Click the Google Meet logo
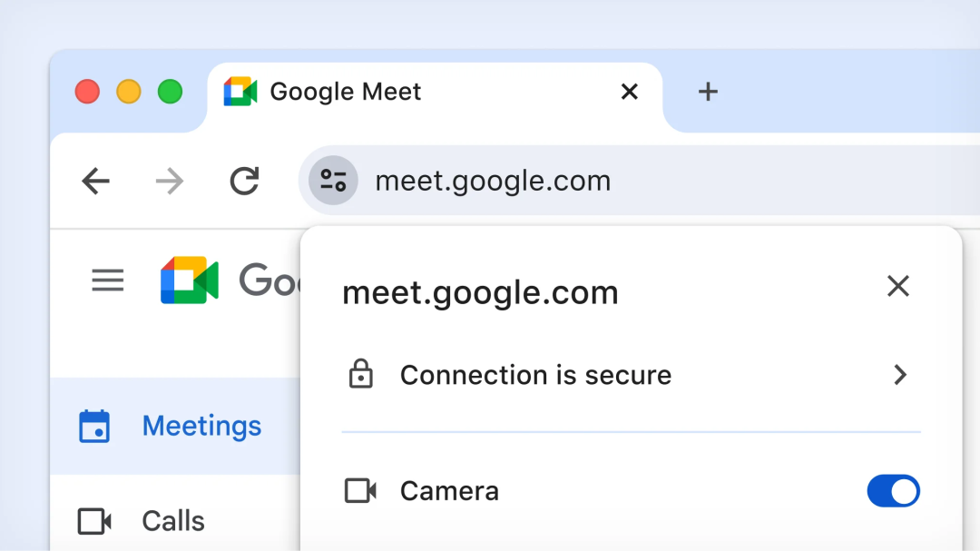 [190, 280]
